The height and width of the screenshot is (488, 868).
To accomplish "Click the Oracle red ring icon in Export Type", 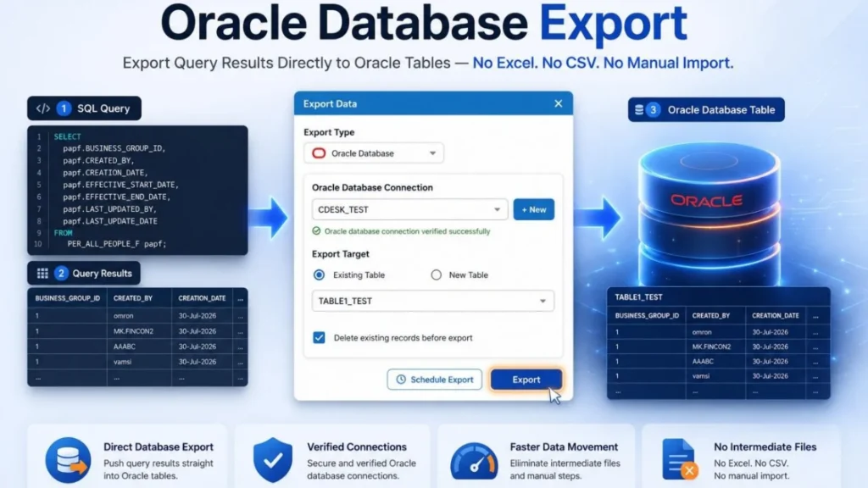I will (319, 153).
